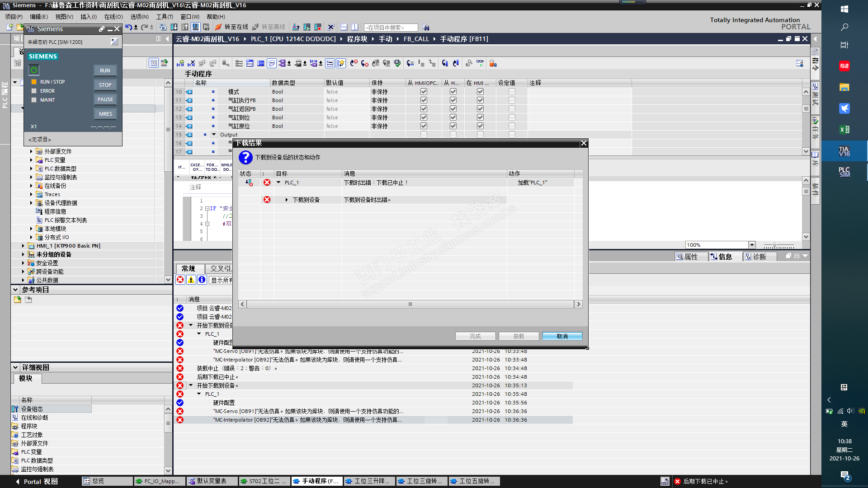The width and height of the screenshot is (868, 488).
Task: Expand the PLC 变量 tree node
Action: tap(31, 160)
